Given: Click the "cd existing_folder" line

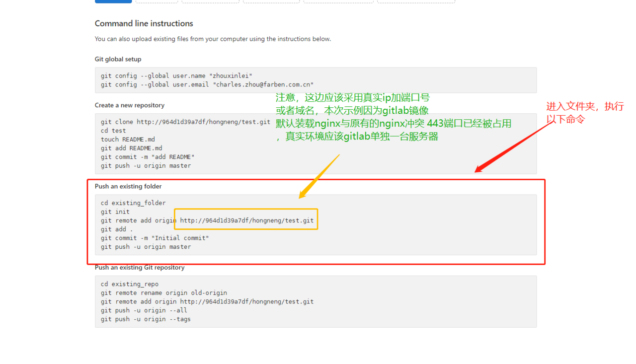Looking at the screenshot, I should pyautogui.click(x=133, y=203).
